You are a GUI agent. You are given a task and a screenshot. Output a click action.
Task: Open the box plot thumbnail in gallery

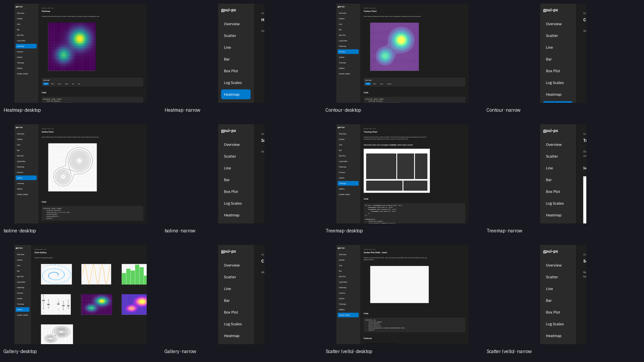(56, 304)
